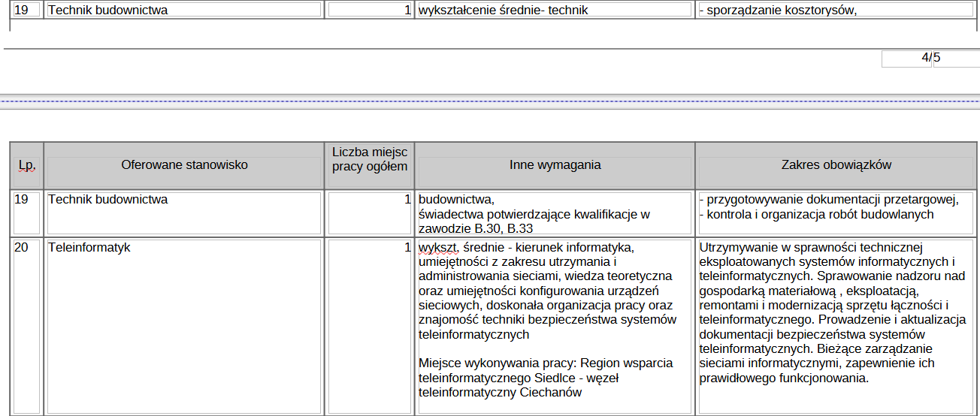Image resolution: width=980 pixels, height=416 pixels.
Task: Click the job count cell in Teleinformatyk row
Action: click(370, 247)
